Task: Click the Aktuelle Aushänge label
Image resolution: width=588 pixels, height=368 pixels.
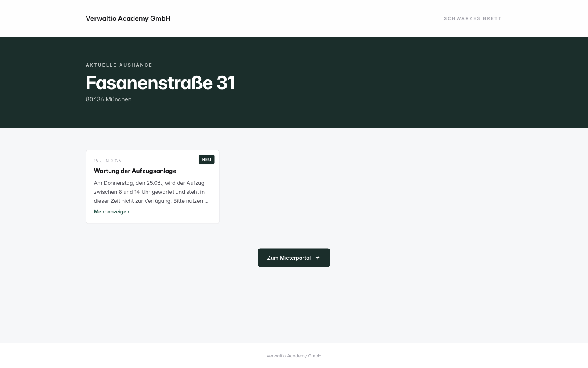Action: (119, 65)
